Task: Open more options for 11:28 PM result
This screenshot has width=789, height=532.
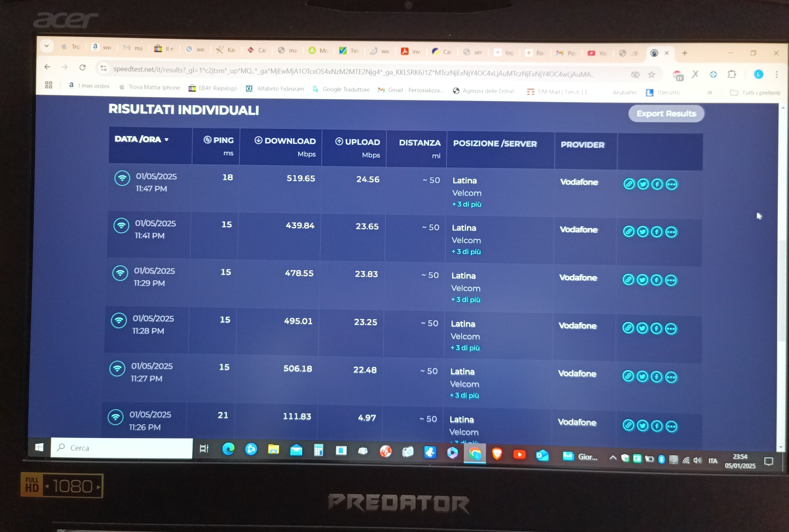Action: pyautogui.click(x=671, y=329)
